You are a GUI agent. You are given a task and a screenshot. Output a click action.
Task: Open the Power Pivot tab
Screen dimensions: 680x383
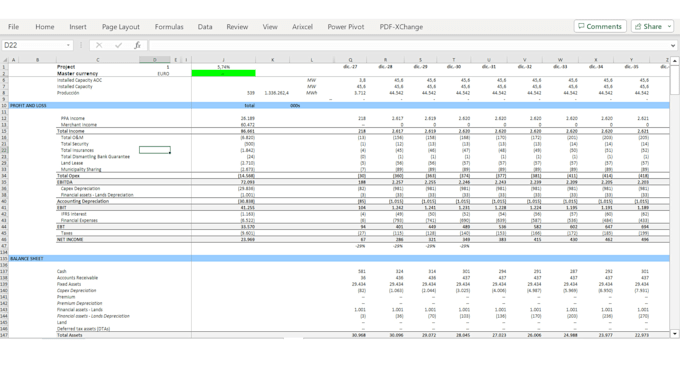pos(346,27)
